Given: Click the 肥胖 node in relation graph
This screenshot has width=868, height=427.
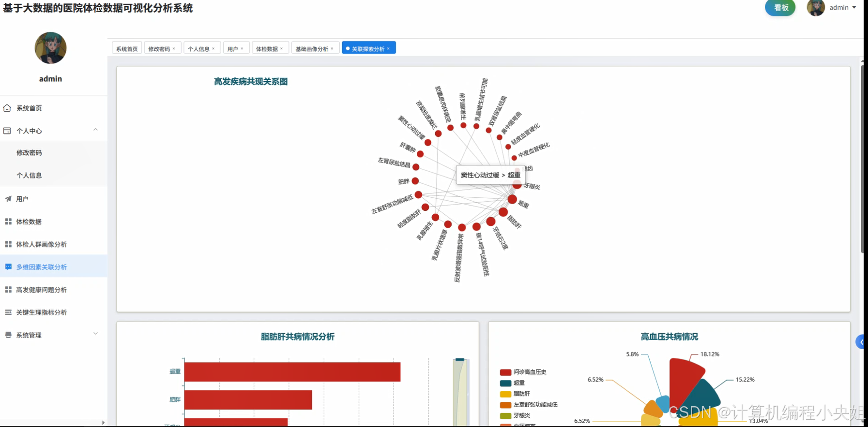Looking at the screenshot, I should [415, 181].
